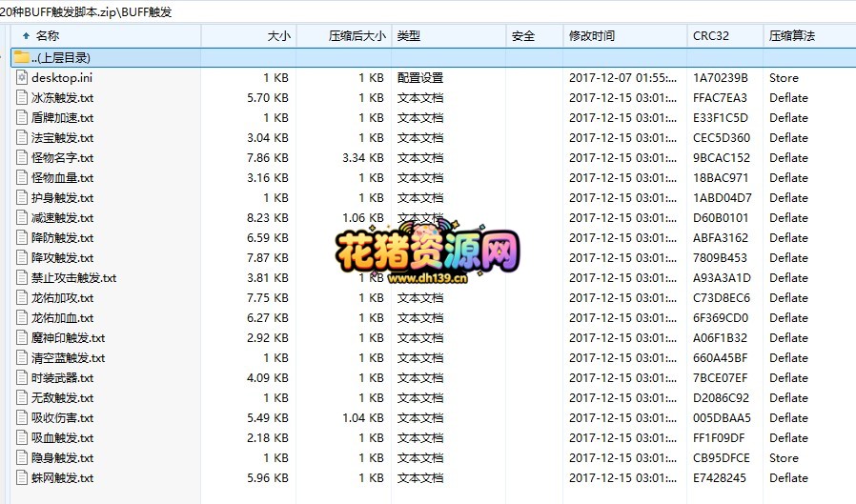Select the file name 龙佑加血.txt
Image resolution: width=856 pixels, height=504 pixels.
pos(62,318)
